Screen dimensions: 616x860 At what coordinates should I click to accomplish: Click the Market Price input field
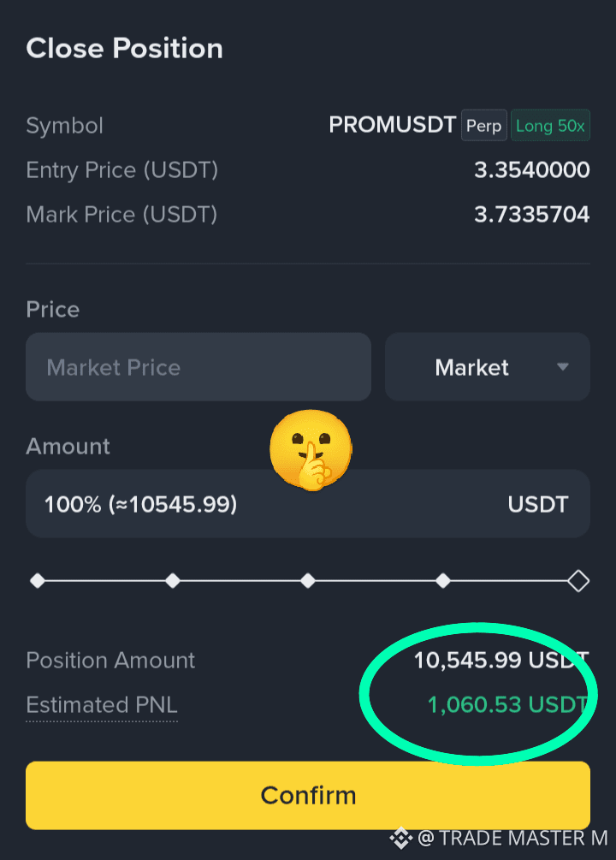pos(198,367)
